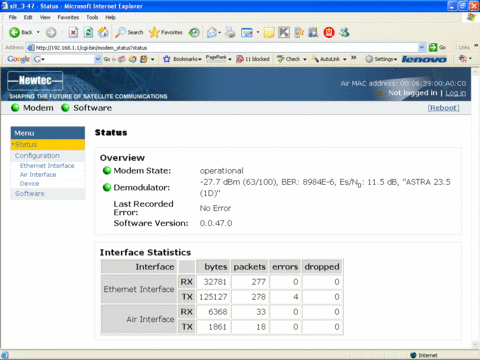Image resolution: width=480 pixels, height=360 pixels.
Task: Open Ethernet Interface configuration
Action: (x=47, y=166)
